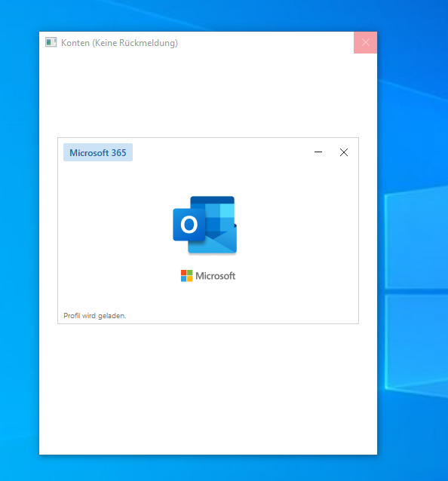Click the Microsoft 365 label
The width and height of the screenshot is (448, 481).
click(98, 152)
